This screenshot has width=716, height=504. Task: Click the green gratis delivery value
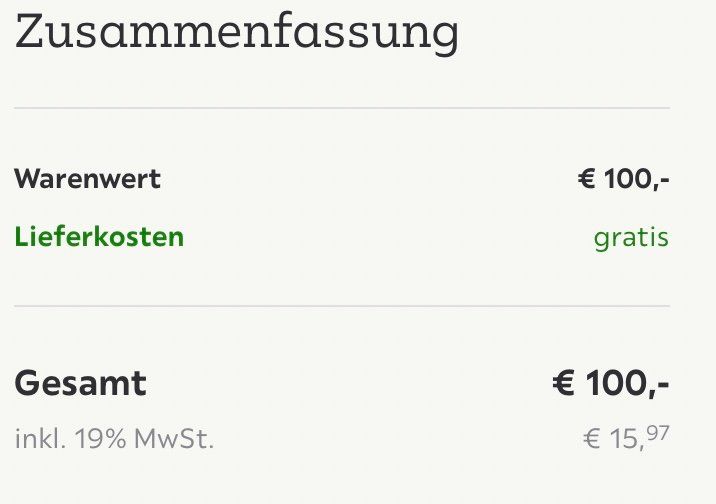tap(632, 239)
